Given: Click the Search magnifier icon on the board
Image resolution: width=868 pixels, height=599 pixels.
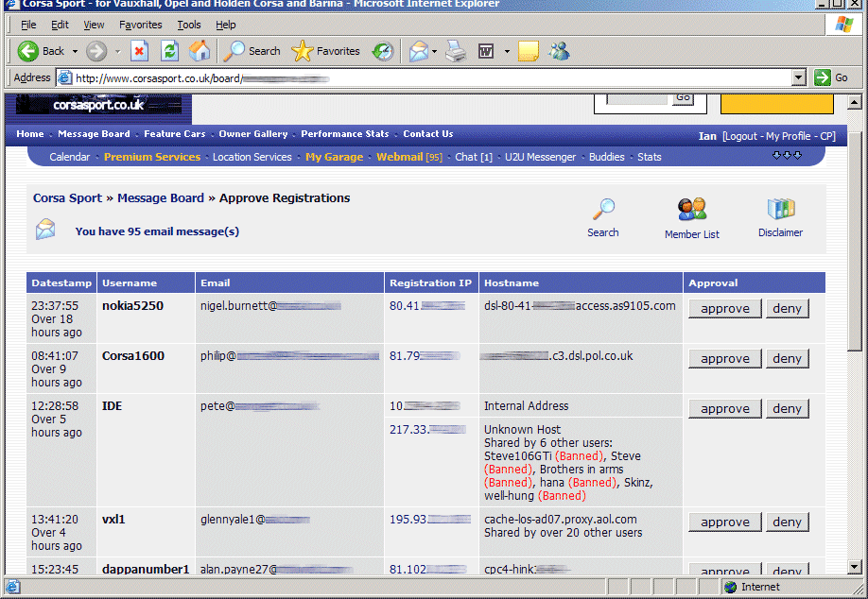Looking at the screenshot, I should (x=602, y=209).
